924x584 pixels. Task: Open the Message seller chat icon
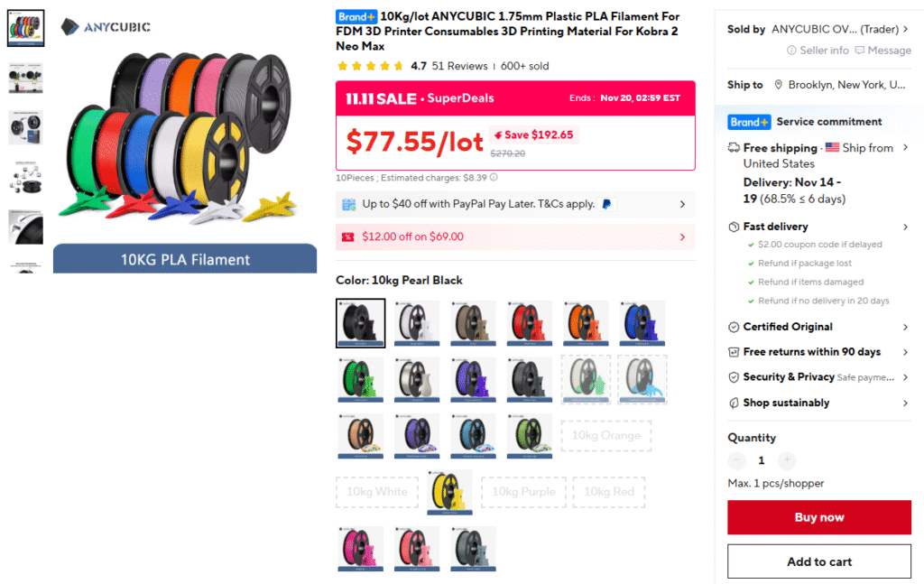pyautogui.click(x=860, y=51)
